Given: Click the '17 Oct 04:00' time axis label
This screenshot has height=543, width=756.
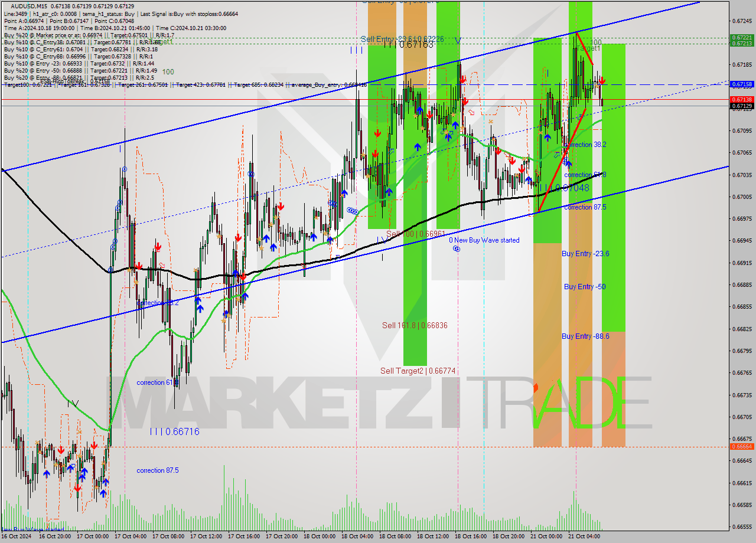Looking at the screenshot, I should pos(131,537).
